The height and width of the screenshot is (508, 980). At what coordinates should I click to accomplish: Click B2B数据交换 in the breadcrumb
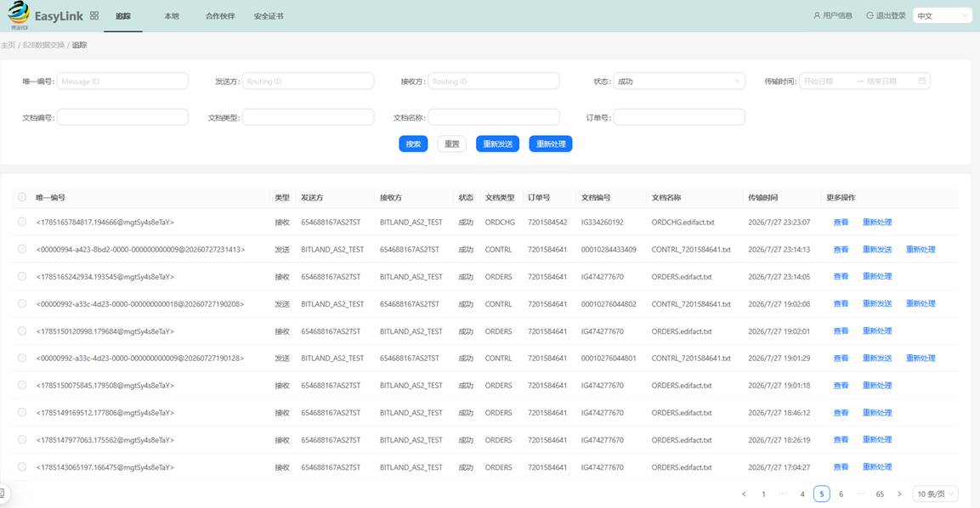(x=43, y=45)
